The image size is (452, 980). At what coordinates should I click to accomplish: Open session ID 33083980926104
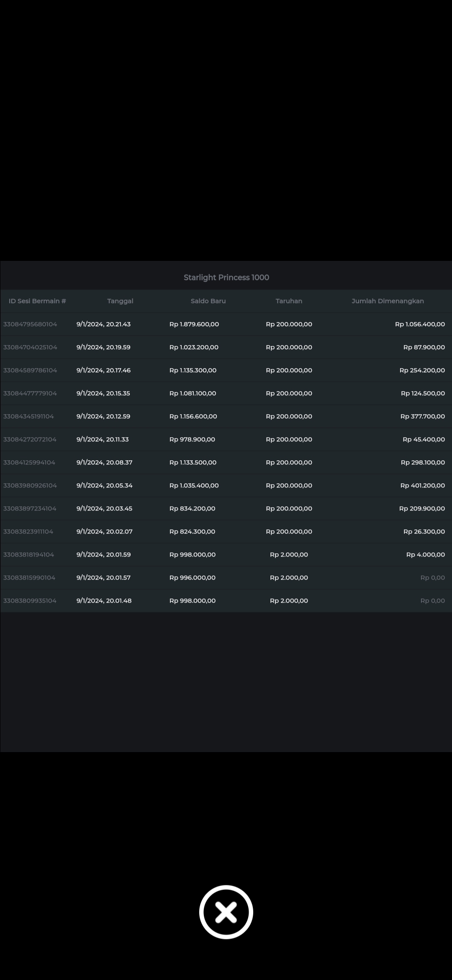click(x=30, y=485)
